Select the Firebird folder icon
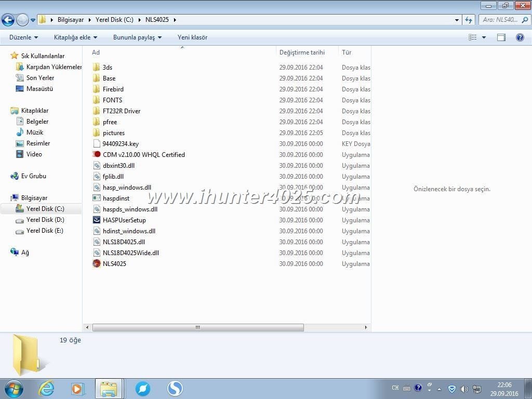The image size is (532, 399). pos(96,89)
